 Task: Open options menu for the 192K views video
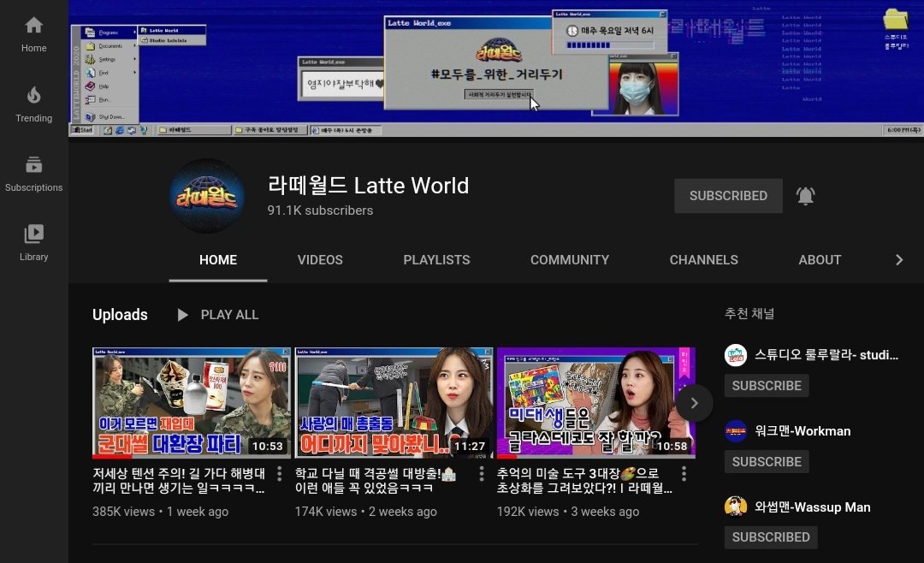684,473
